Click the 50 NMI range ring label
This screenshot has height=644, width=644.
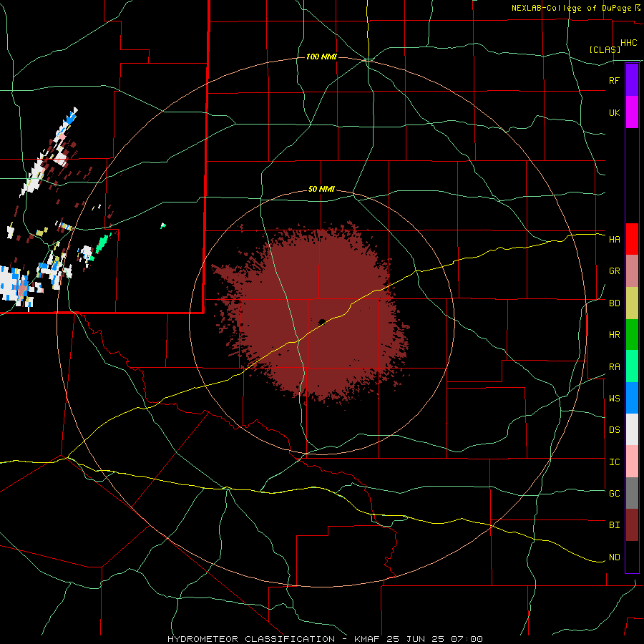point(321,190)
